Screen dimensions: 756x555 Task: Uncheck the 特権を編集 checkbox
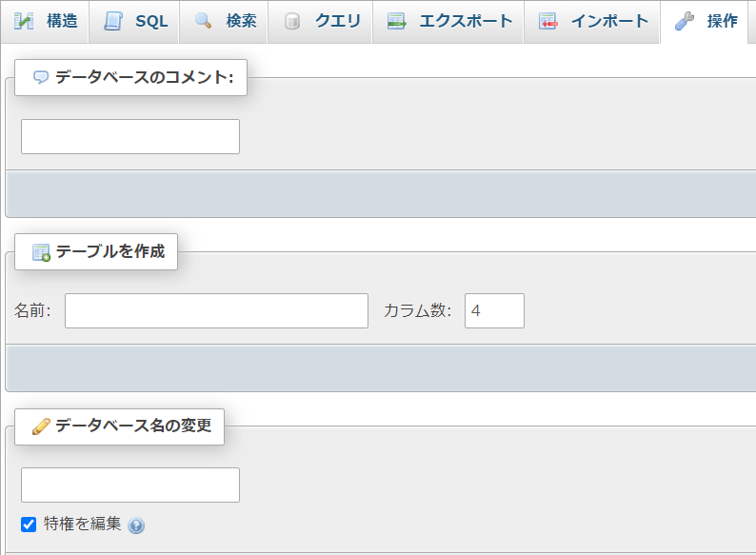click(29, 525)
